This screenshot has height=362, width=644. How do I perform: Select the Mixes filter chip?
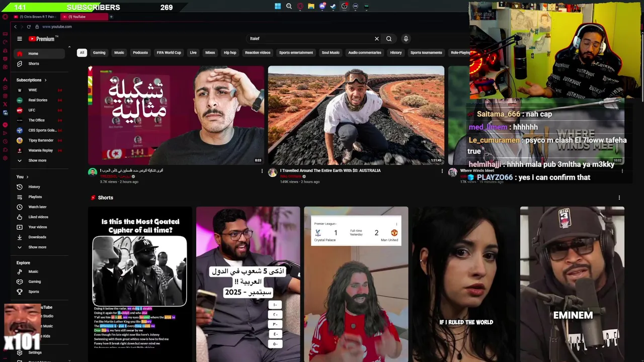pyautogui.click(x=210, y=52)
